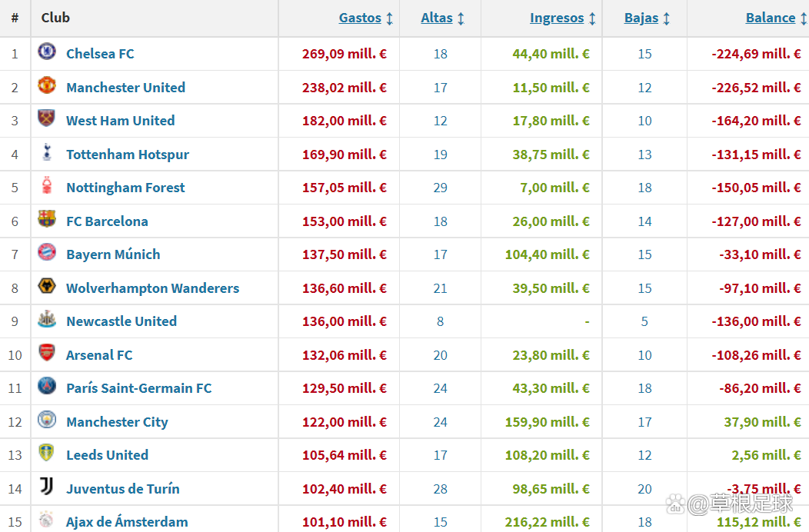Viewport: 809px width, 532px height.
Task: Click Ajax de Ámsterdam club name
Action: pos(127,522)
